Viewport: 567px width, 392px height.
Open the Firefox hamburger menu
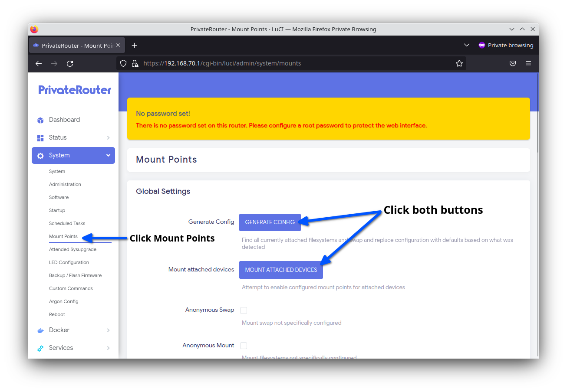(x=528, y=63)
